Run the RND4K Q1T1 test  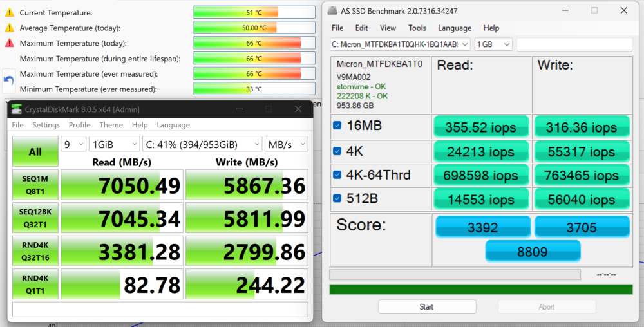(x=35, y=285)
